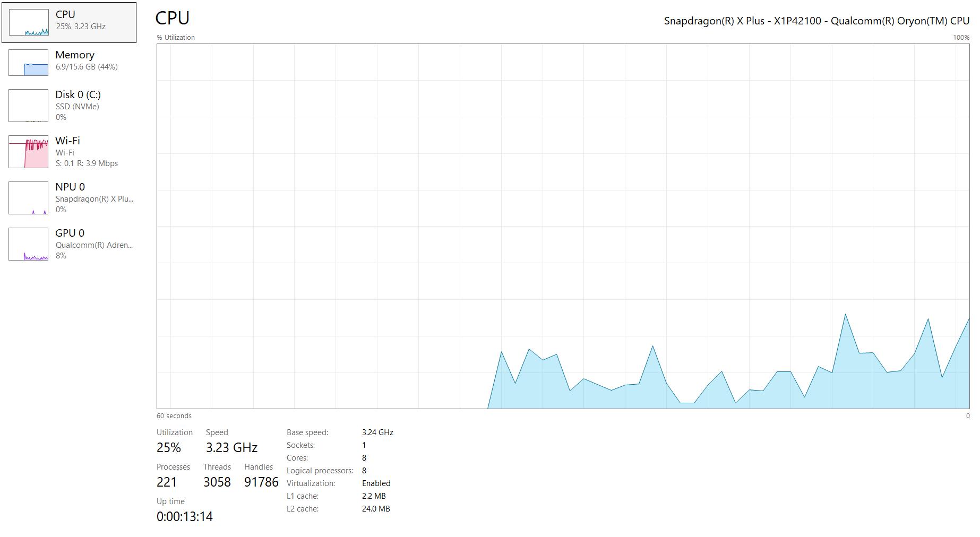Click the large CPU heading title

click(173, 18)
